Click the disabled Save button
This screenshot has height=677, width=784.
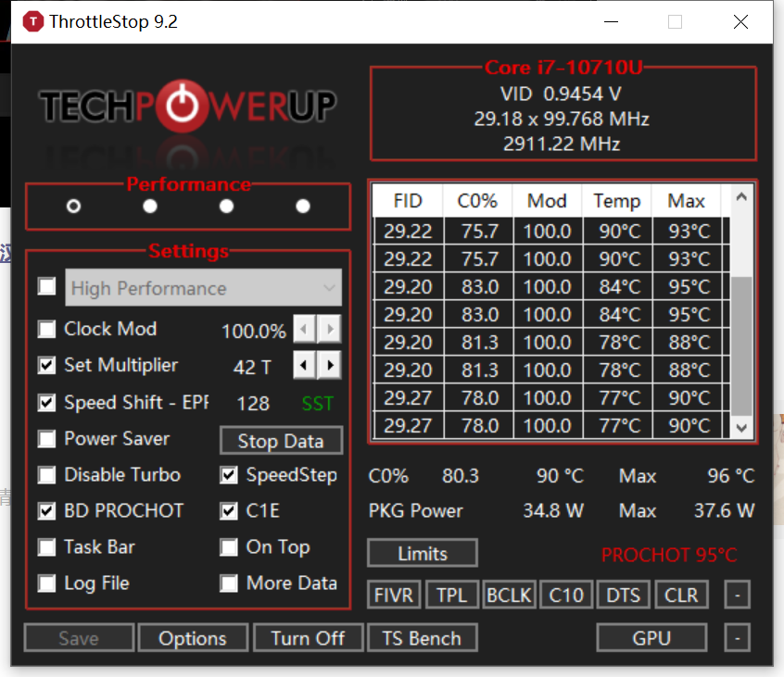click(x=79, y=638)
